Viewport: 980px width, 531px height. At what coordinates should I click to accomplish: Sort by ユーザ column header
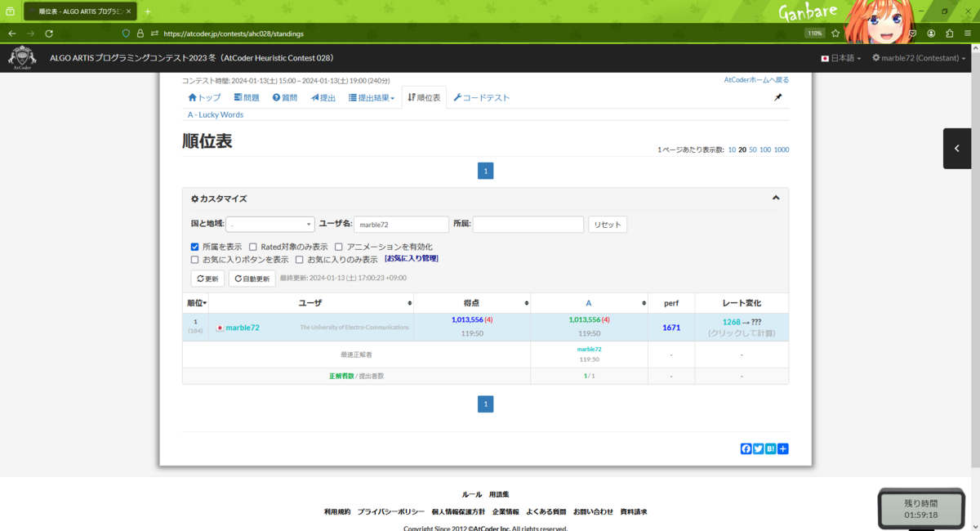311,303
